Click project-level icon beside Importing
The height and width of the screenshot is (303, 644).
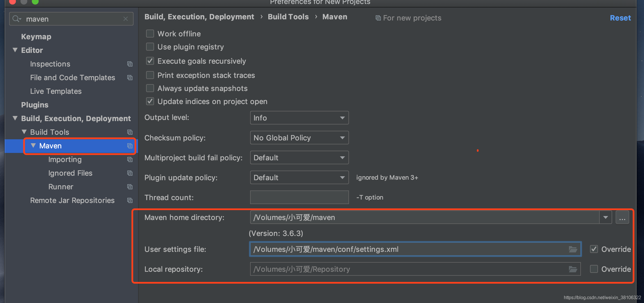pos(130,159)
